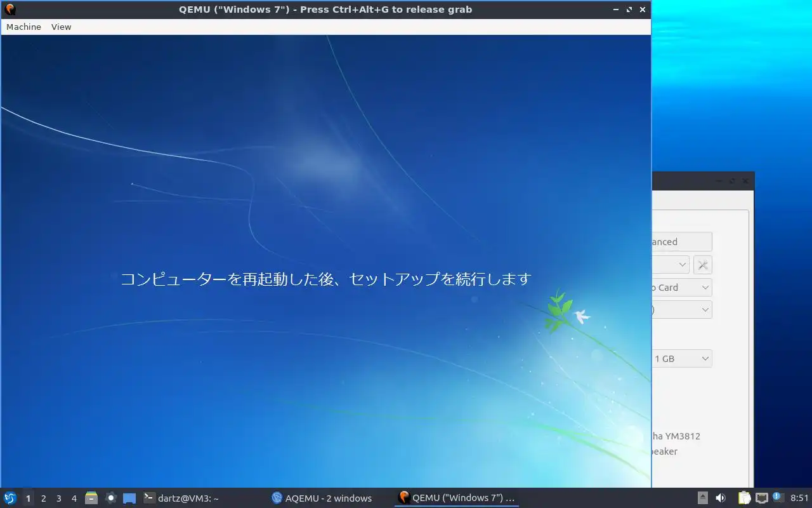Expand the video Card dropdown in AQEMU
Screen dimensions: 812x508
pos(682,288)
